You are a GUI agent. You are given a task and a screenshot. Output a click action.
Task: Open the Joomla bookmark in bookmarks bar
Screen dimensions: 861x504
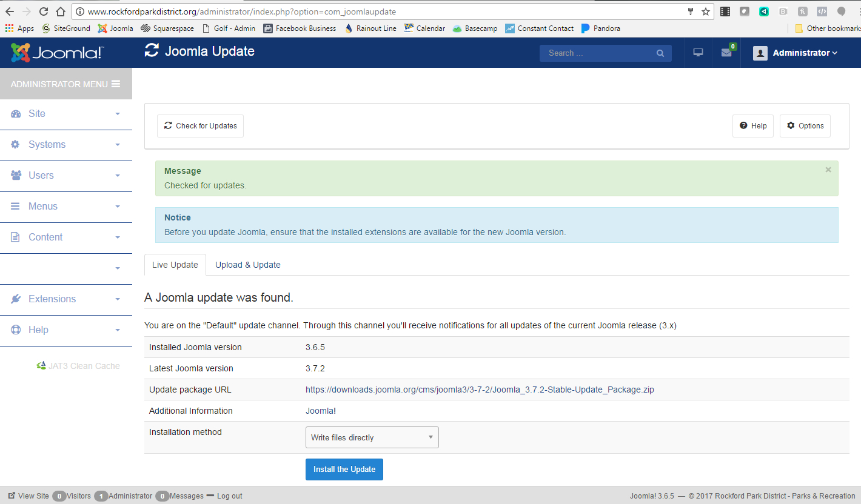point(115,28)
